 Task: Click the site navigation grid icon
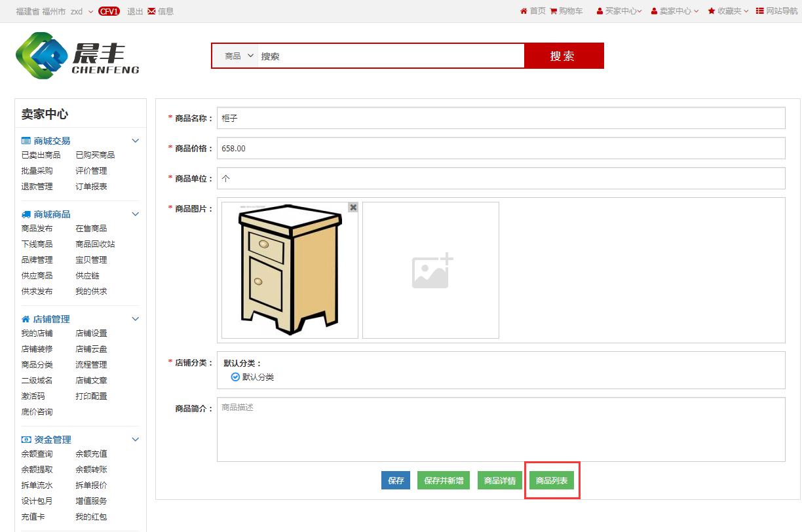tap(760, 11)
